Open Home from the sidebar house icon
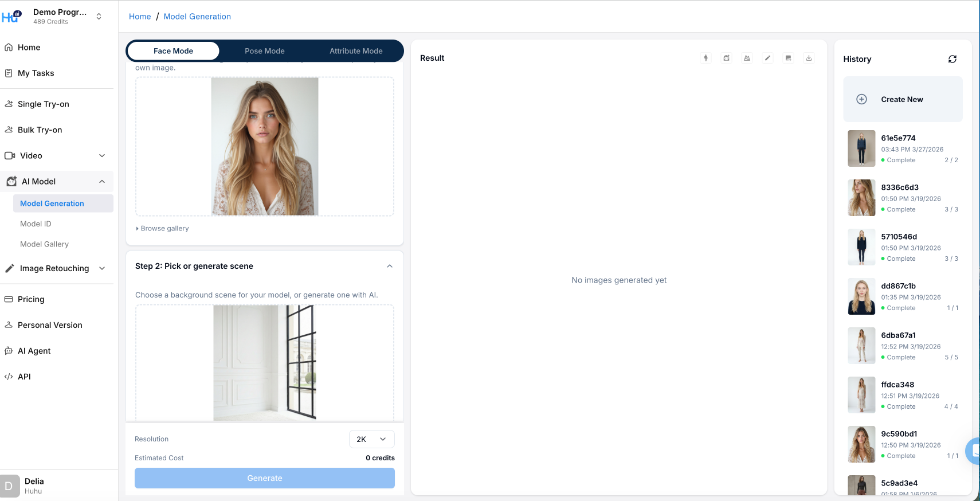This screenshot has height=501, width=980. pyautogui.click(x=9, y=48)
